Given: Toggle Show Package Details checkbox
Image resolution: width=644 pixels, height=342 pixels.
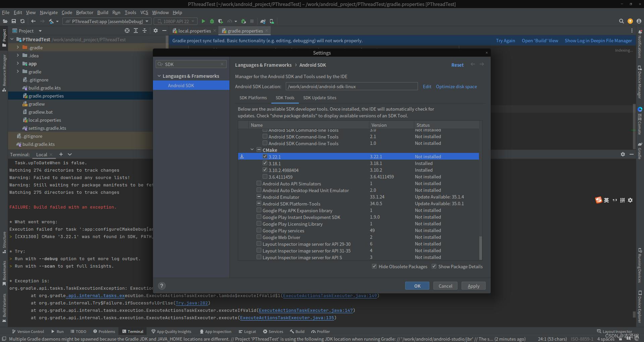Looking at the screenshot, I should [x=434, y=266].
